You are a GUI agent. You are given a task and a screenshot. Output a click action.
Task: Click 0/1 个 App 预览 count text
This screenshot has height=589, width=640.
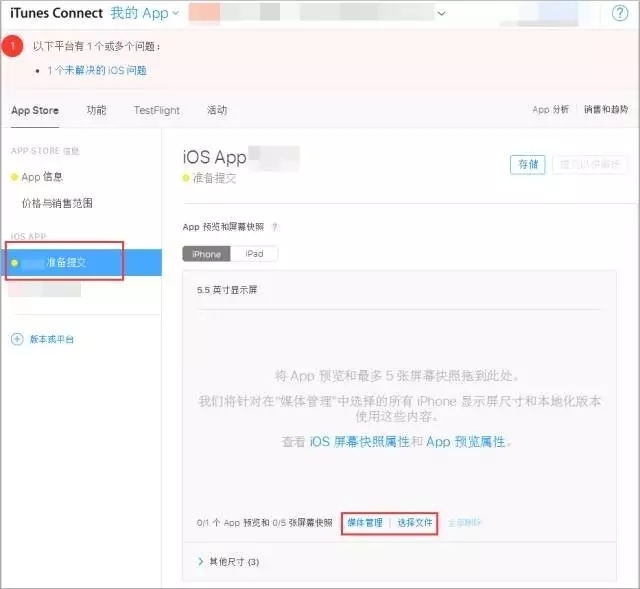pos(264,522)
